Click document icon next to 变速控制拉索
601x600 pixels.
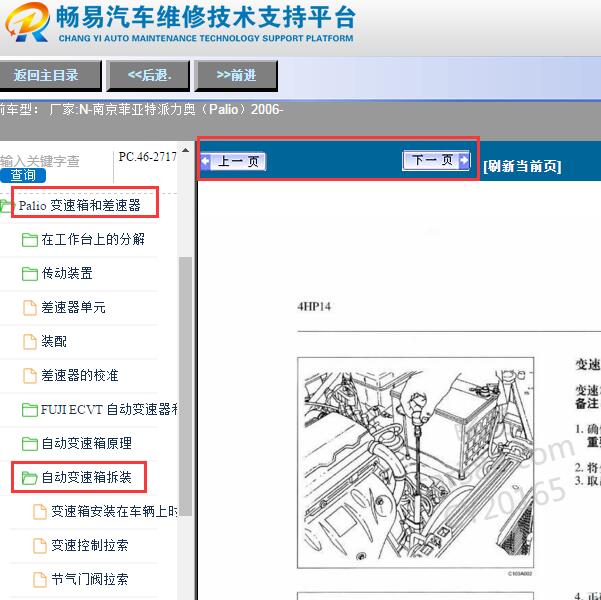click(x=39, y=546)
